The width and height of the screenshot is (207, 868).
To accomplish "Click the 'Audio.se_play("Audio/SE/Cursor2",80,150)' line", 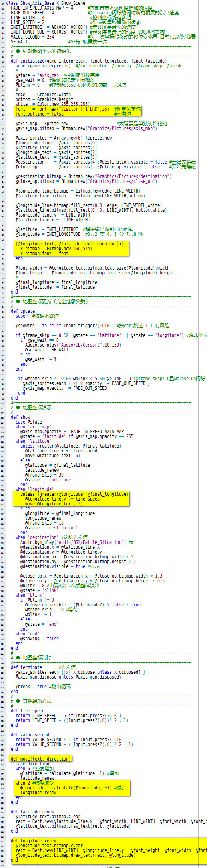I will click(73, 345).
